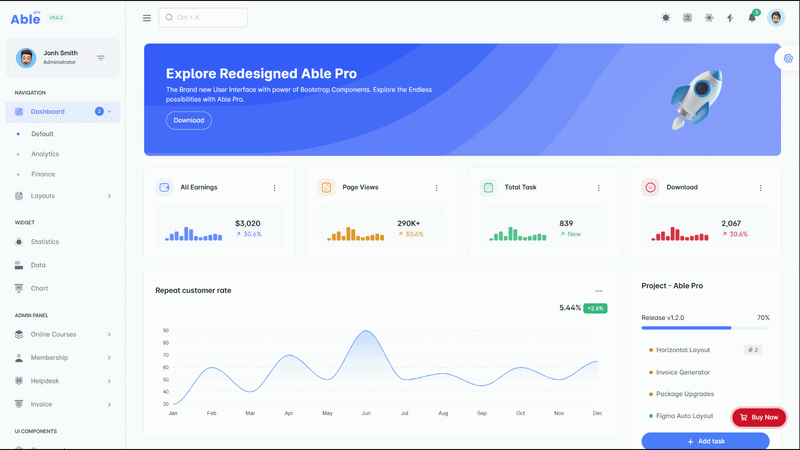Click the All Earnings wallet icon
The width and height of the screenshot is (800, 450).
pos(164,187)
